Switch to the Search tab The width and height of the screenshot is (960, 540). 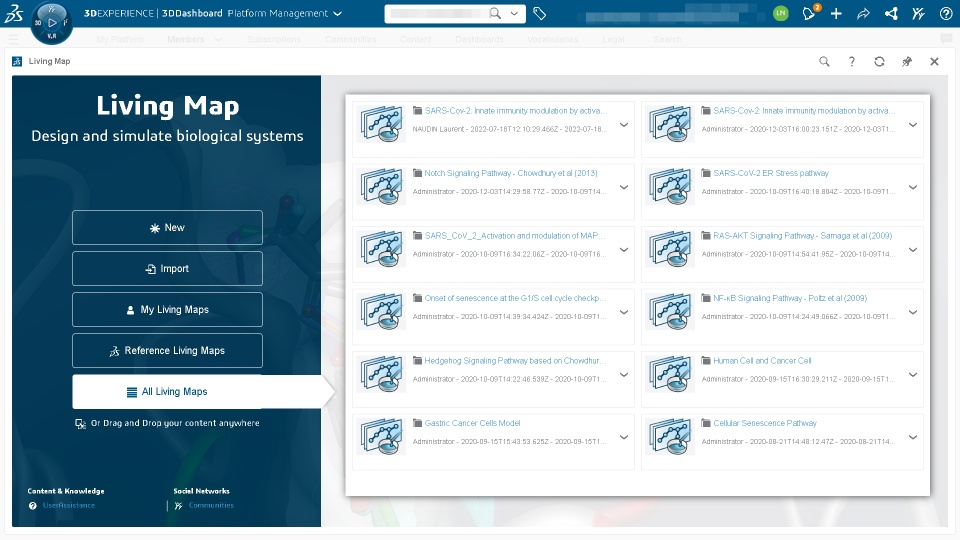click(667, 39)
